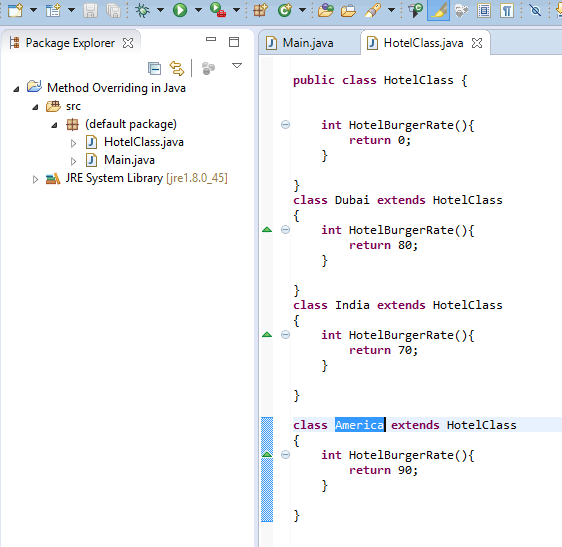Open the Run button dropdown arrow

click(x=198, y=10)
